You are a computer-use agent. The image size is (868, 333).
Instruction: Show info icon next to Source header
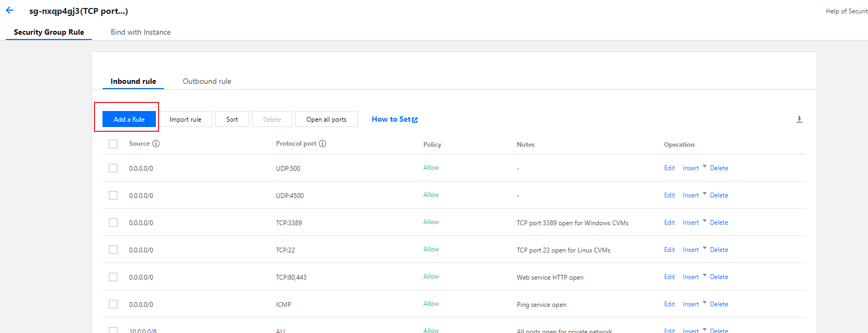pyautogui.click(x=156, y=144)
